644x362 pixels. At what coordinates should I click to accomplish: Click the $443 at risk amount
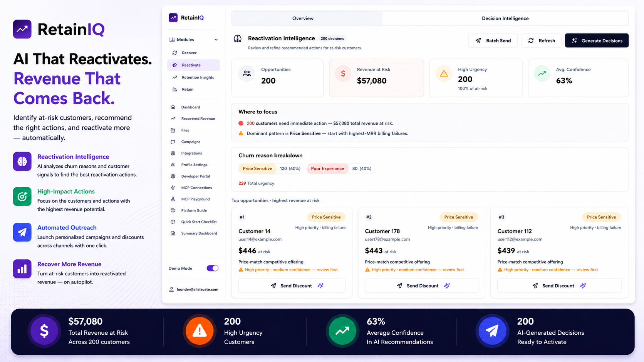click(x=381, y=251)
